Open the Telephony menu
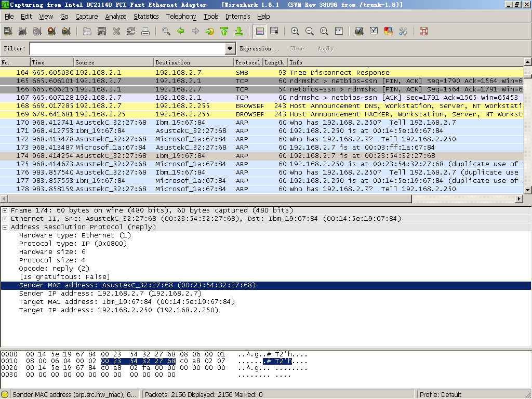 coord(181,17)
